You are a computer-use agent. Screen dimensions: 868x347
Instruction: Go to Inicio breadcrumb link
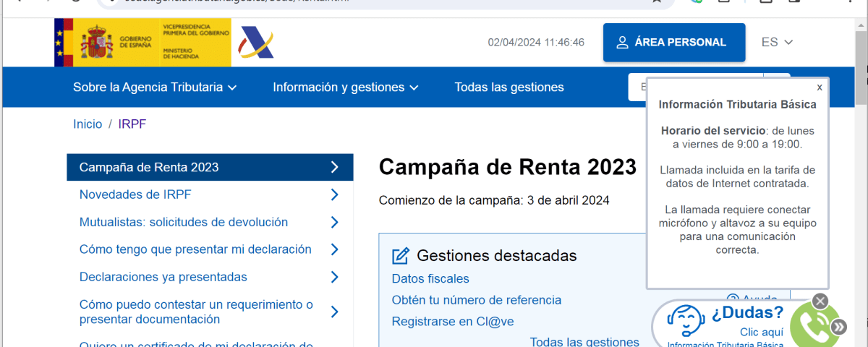point(88,124)
